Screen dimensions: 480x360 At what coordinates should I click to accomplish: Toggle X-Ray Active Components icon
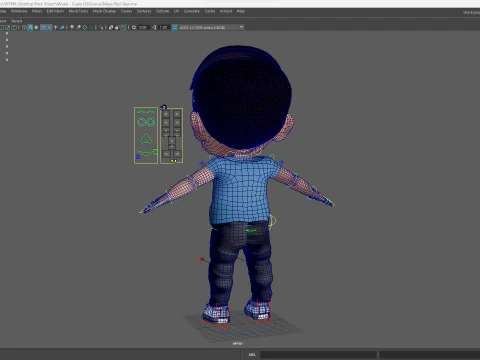coord(117,27)
